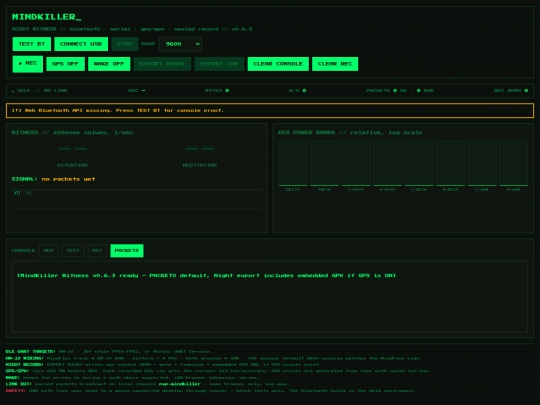Click the disabled STOP button
540x405 pixels.
[125, 44]
